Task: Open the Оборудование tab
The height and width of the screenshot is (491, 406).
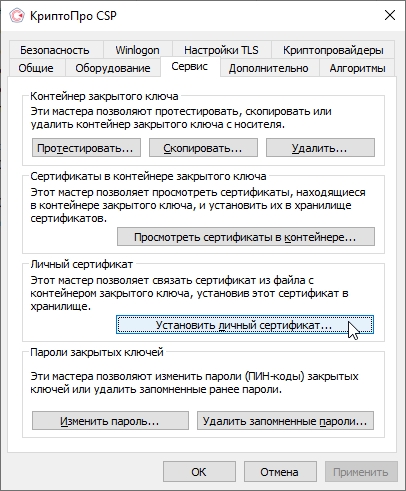Action: point(113,68)
